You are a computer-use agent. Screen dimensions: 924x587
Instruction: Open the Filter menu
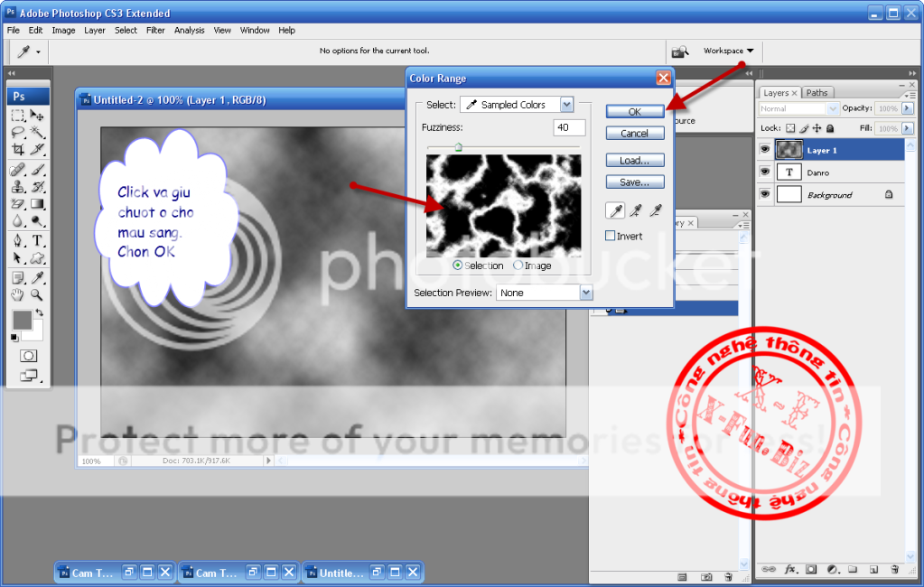pos(155,30)
